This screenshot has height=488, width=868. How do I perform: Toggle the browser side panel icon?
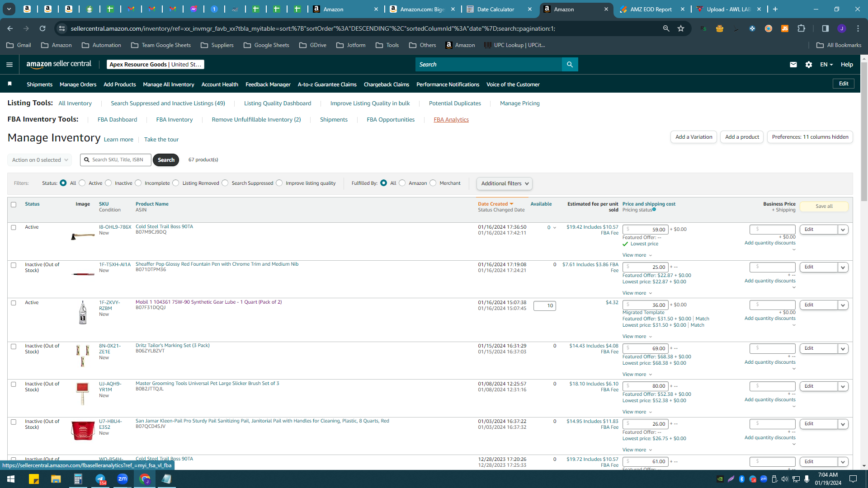click(825, 28)
